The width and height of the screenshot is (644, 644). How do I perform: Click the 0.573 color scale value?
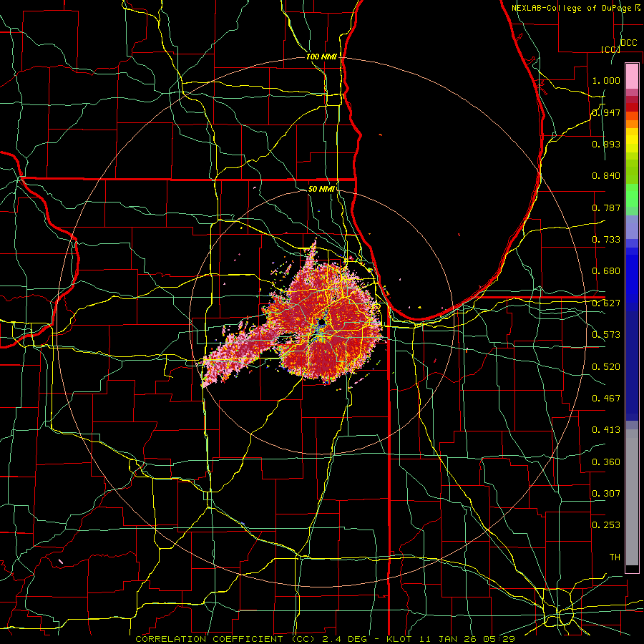606,335
